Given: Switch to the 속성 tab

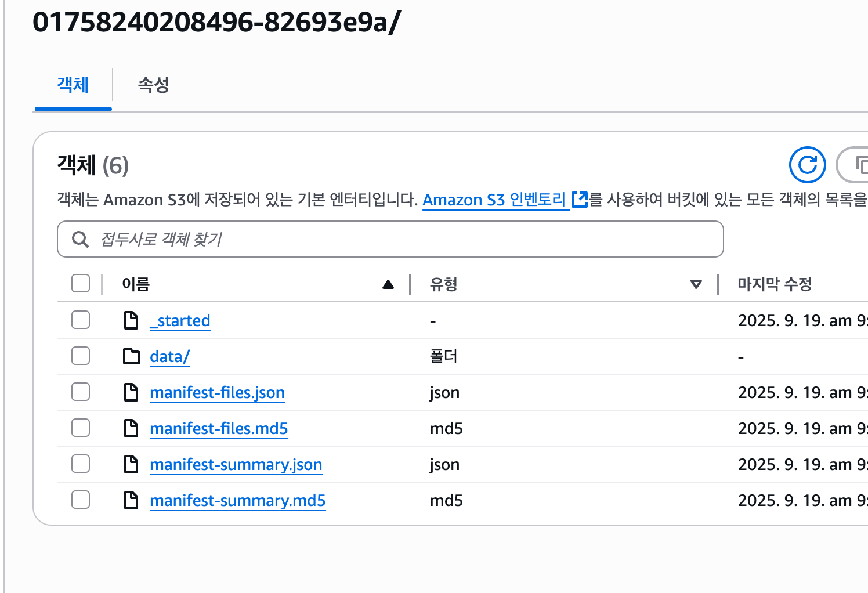Looking at the screenshot, I should point(153,85).
